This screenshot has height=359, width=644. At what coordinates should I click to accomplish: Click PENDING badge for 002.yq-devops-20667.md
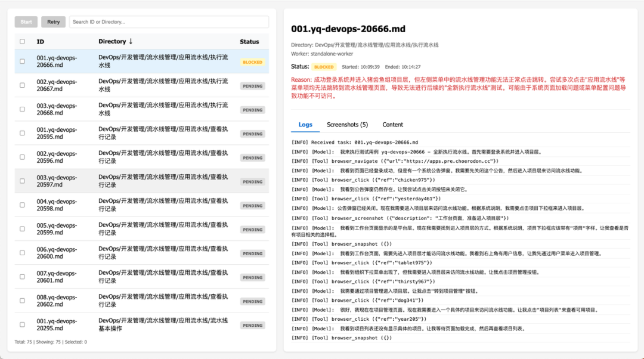click(252, 86)
